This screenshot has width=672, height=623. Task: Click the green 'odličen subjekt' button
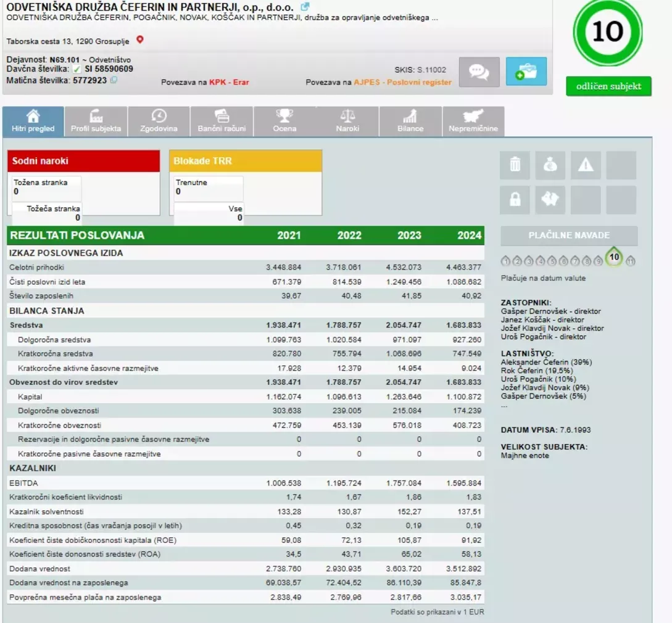(x=608, y=86)
